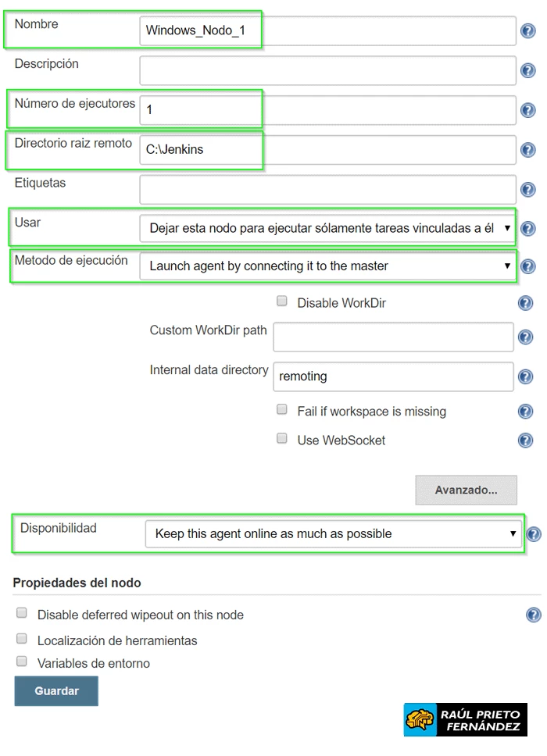This screenshot has width=547, height=756.
Task: Click the Etiquetas input field
Action: (x=327, y=190)
